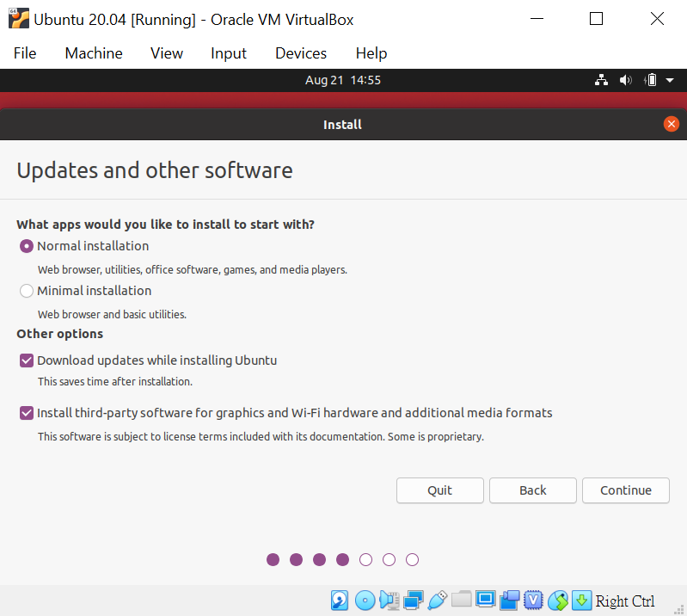687x616 pixels.
Task: Click the Continue button
Action: pyautogui.click(x=626, y=490)
